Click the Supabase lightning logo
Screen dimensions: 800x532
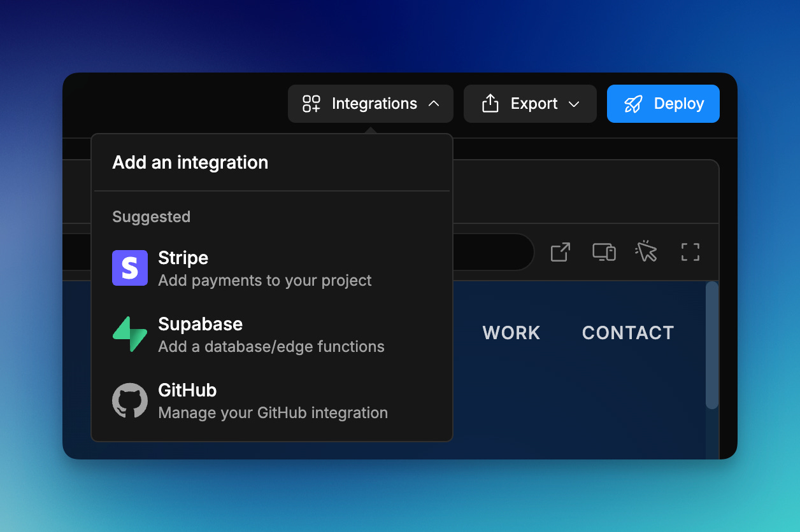pyautogui.click(x=130, y=334)
